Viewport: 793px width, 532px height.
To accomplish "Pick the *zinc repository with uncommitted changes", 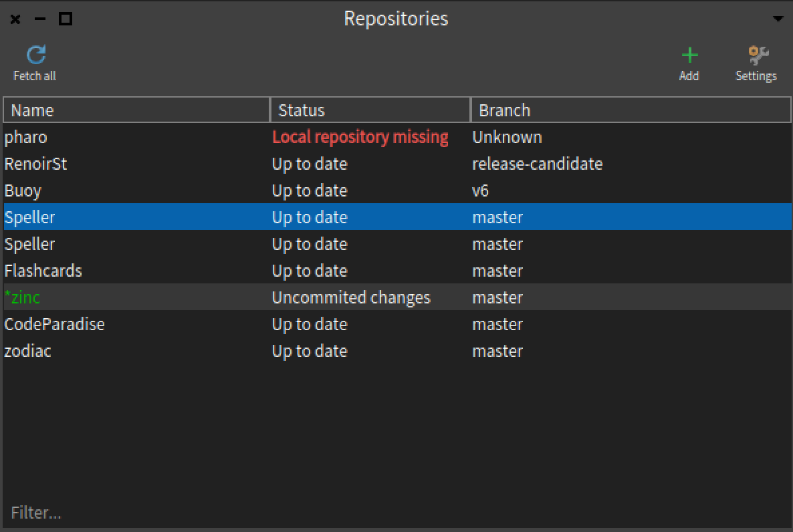I will pos(23,297).
